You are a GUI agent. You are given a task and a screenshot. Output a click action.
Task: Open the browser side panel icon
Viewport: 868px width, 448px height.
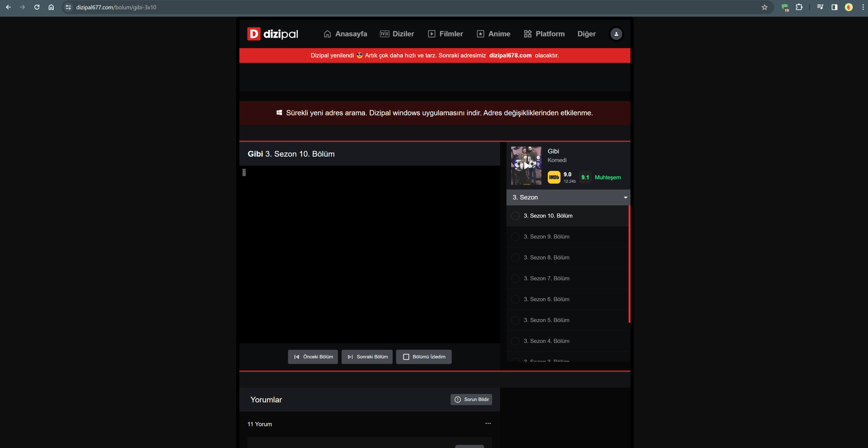(x=834, y=7)
